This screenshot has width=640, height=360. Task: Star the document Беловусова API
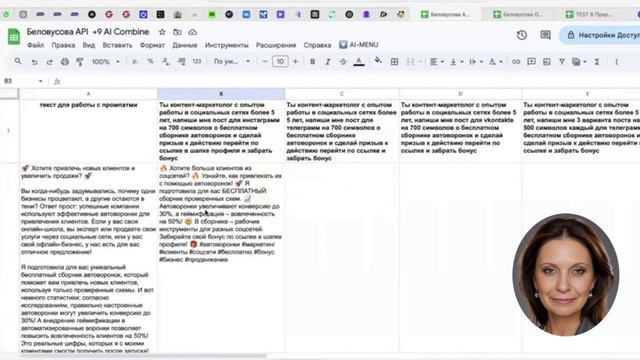coord(162,32)
